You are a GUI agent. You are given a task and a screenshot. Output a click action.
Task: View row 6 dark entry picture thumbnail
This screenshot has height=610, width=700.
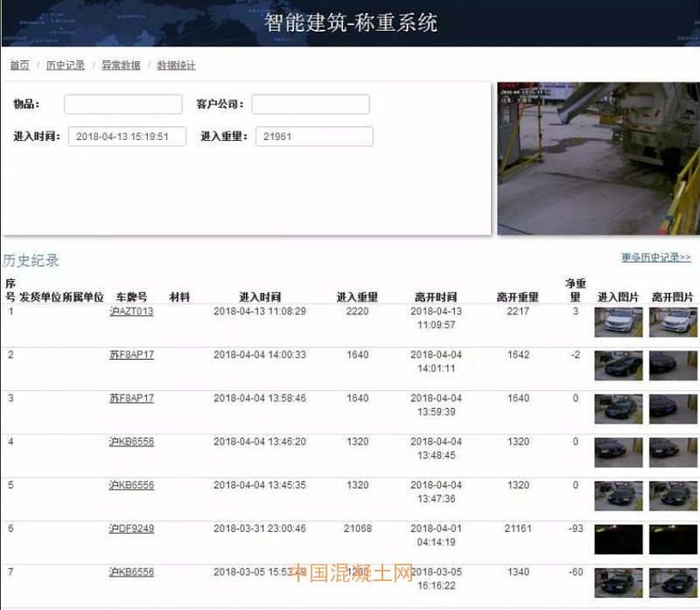pos(618,539)
